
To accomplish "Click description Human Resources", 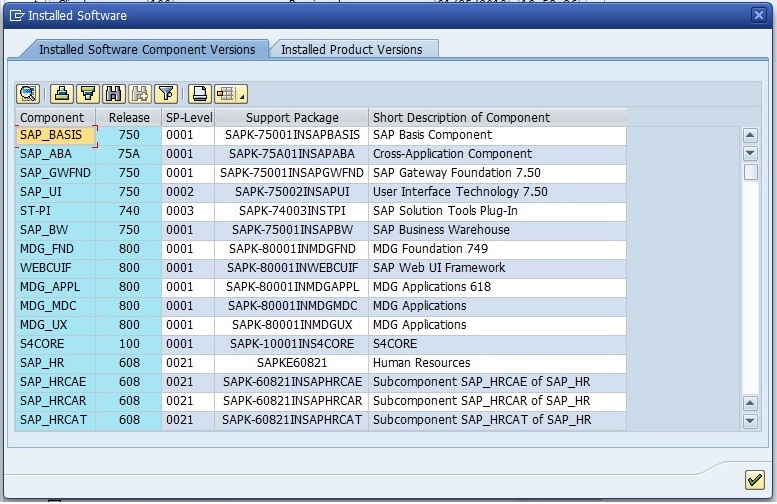I will [x=498, y=363].
